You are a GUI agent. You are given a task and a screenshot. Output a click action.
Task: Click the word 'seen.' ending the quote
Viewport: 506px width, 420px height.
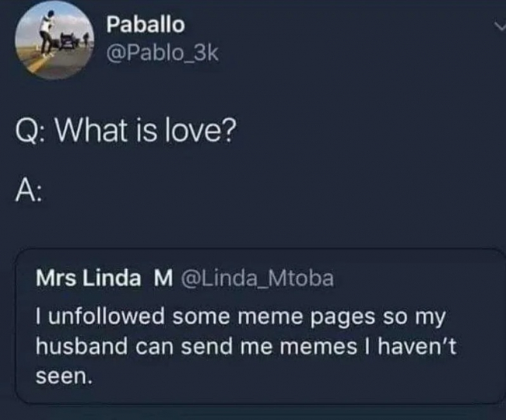64,376
